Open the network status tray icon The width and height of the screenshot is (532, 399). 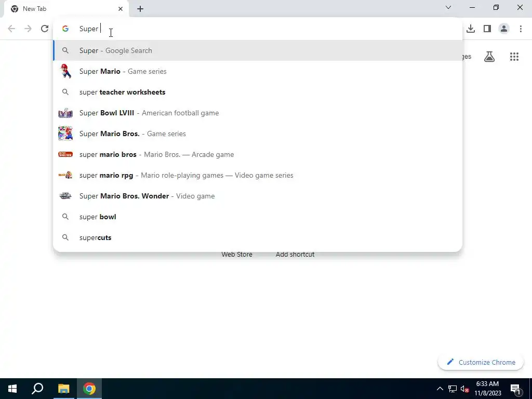[x=453, y=389]
